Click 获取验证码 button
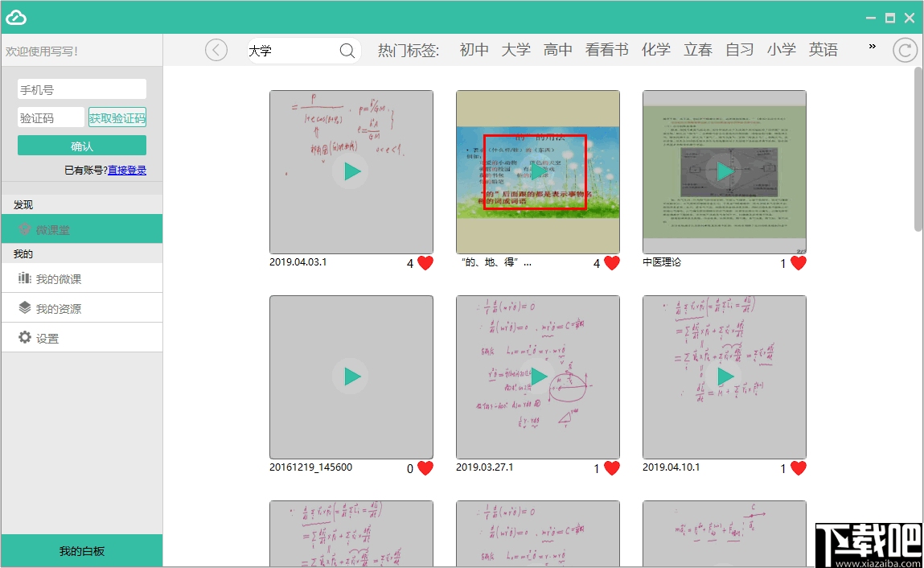 117,117
